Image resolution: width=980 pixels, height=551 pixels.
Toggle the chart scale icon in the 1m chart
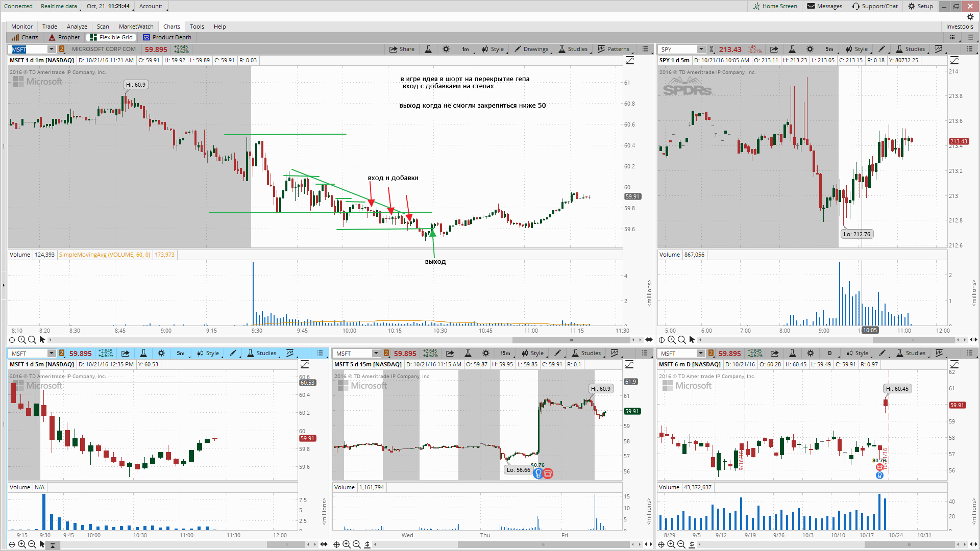click(630, 61)
